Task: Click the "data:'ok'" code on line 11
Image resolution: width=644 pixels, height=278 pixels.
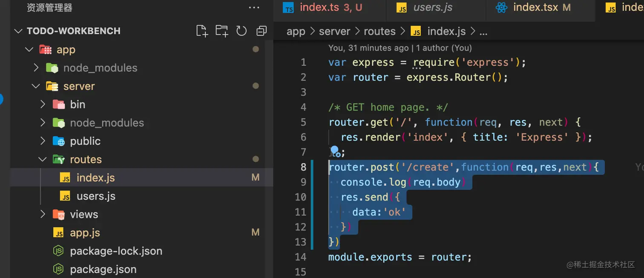Action: (379, 212)
